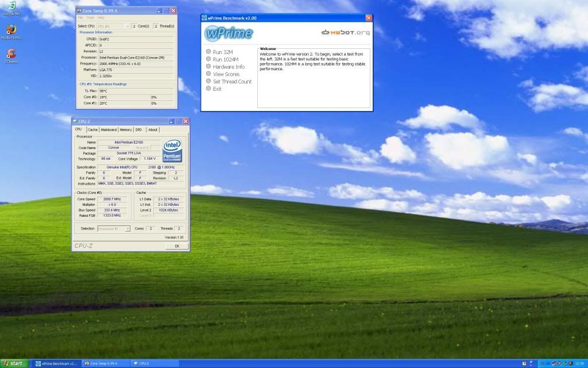This screenshot has height=368, width=588.
Task: Click the Level 2 cache value 1024 KBytes
Action: tap(169, 210)
